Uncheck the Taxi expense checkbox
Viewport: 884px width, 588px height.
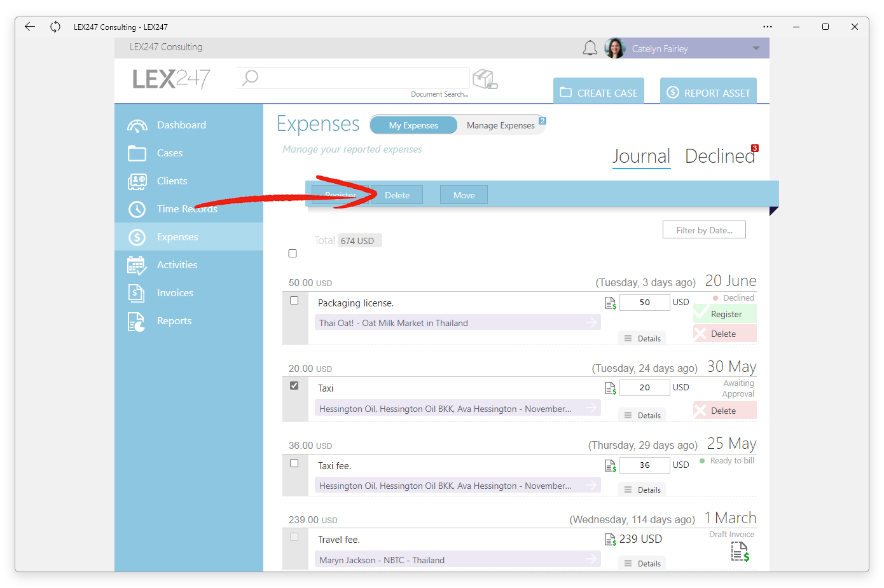pos(294,385)
